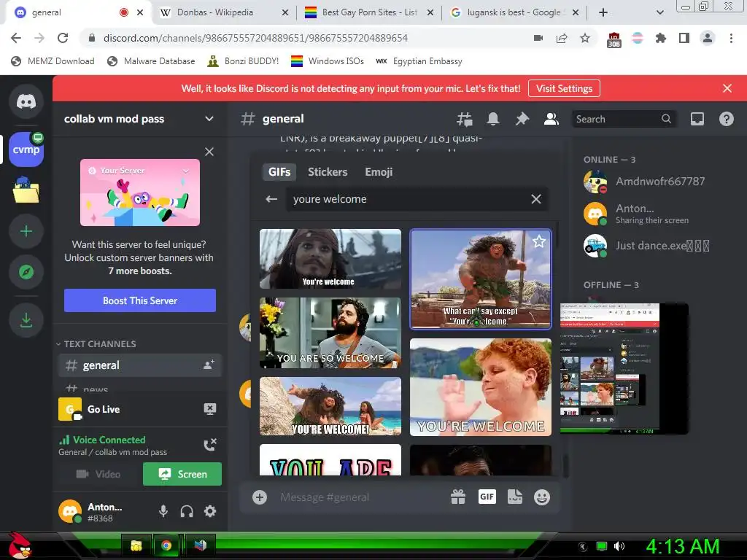747x560 pixels.
Task: Invite people icon on general channel
Action: click(x=209, y=365)
